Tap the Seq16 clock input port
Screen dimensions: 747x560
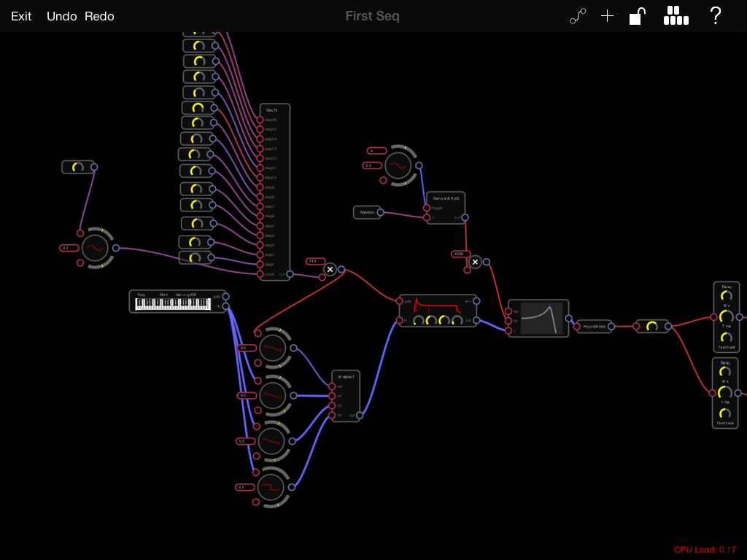click(x=260, y=274)
